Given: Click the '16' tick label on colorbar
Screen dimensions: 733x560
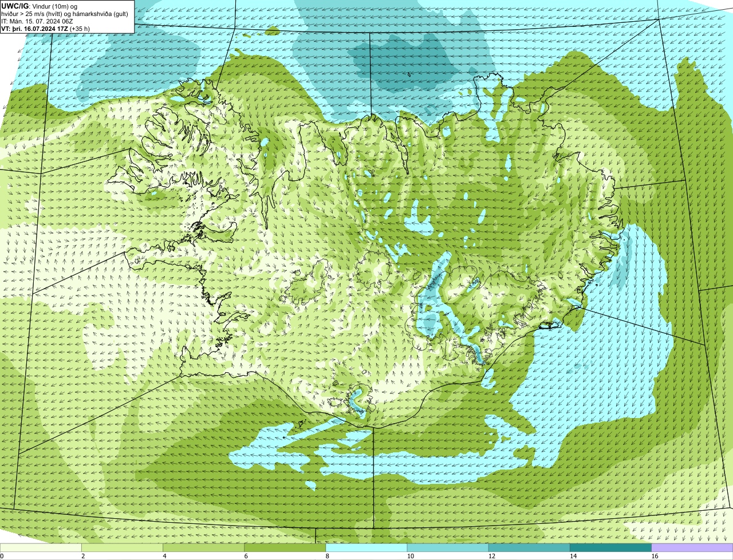Looking at the screenshot, I should click(655, 556).
